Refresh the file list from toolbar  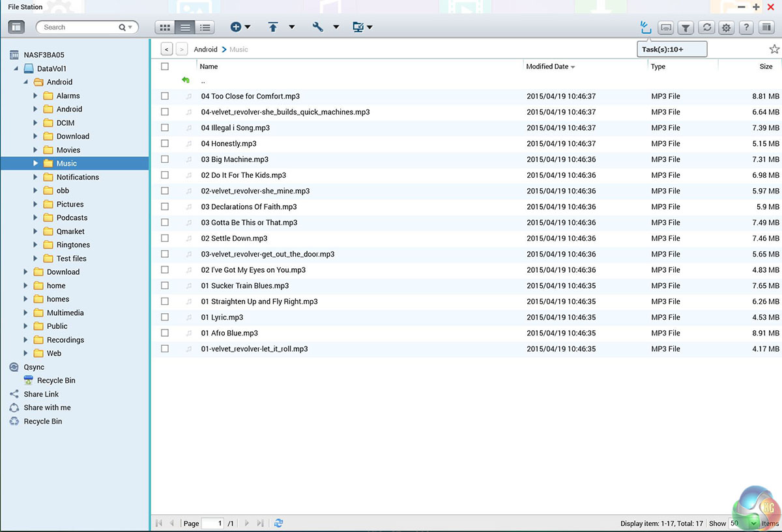click(x=706, y=27)
